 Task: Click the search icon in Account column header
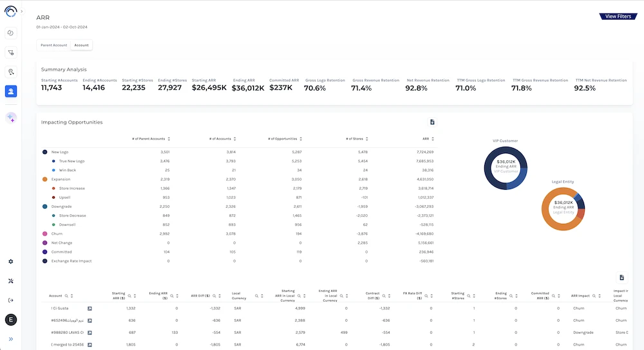tap(66, 296)
